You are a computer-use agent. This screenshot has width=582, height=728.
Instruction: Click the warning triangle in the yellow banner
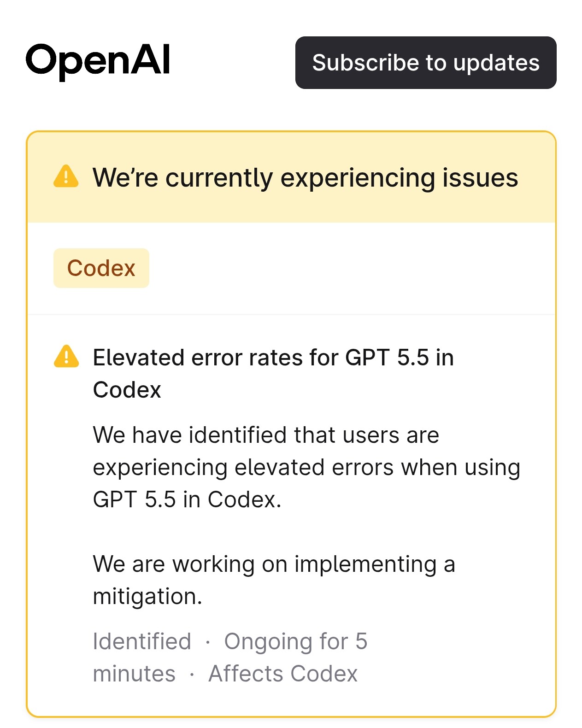tap(66, 176)
